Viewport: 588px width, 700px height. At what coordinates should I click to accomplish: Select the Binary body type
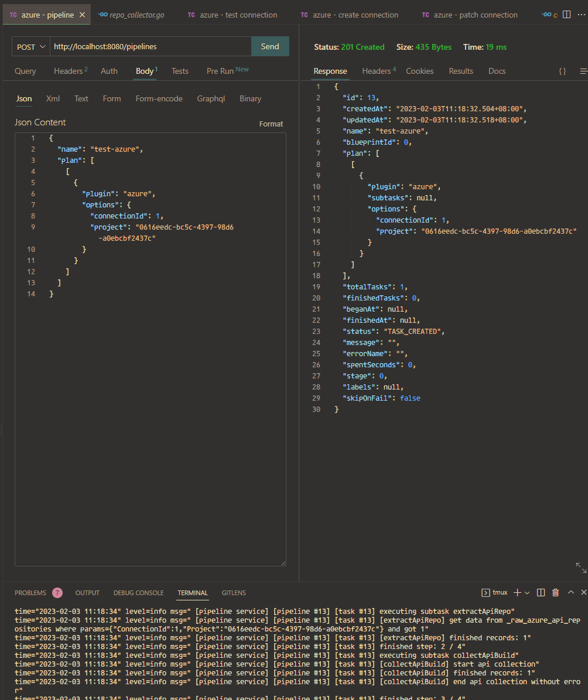pyautogui.click(x=250, y=98)
